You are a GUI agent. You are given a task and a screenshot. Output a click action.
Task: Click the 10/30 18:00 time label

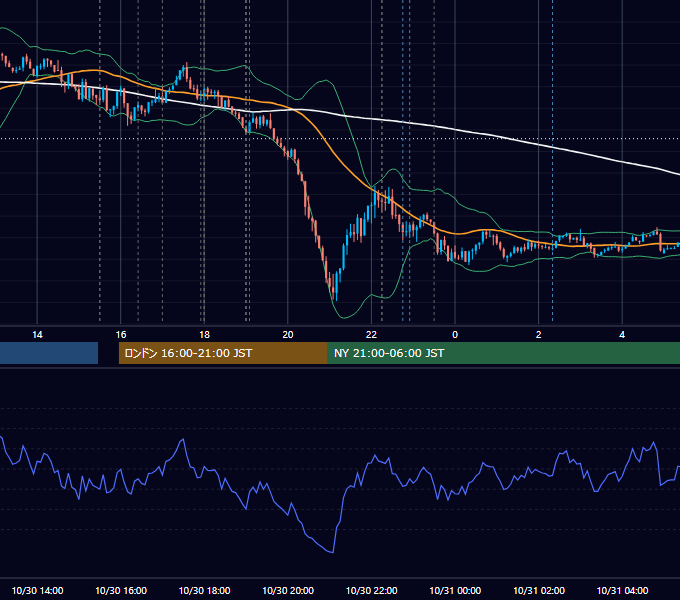point(204,590)
